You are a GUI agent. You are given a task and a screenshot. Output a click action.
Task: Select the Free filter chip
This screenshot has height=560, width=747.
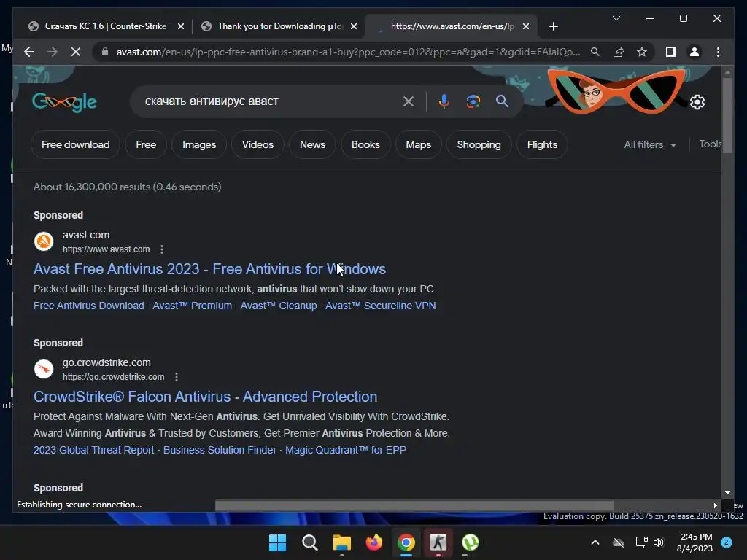[x=146, y=145]
